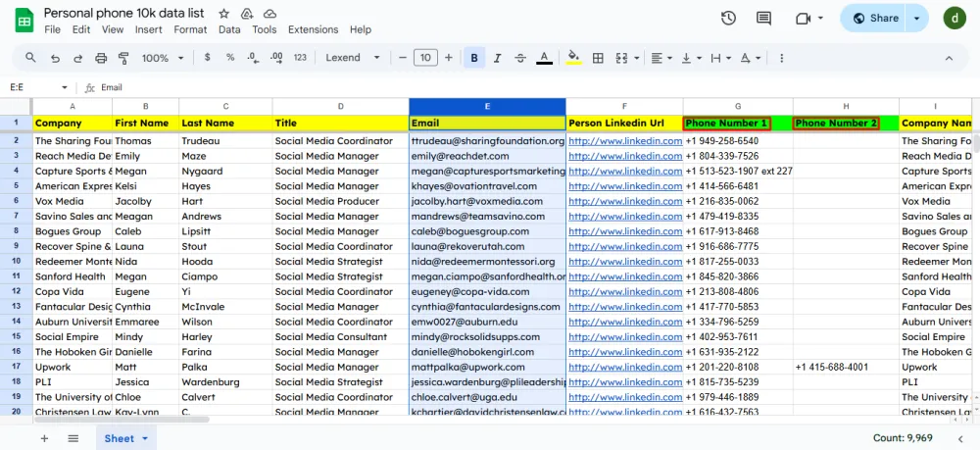Open merge cells dropdown
980x450 pixels.
(637, 58)
